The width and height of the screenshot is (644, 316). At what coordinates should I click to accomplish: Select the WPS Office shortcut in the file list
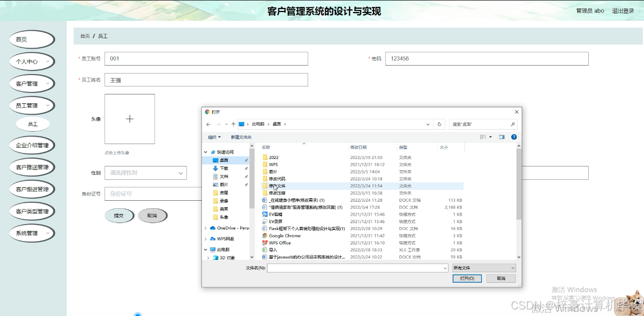point(281,242)
